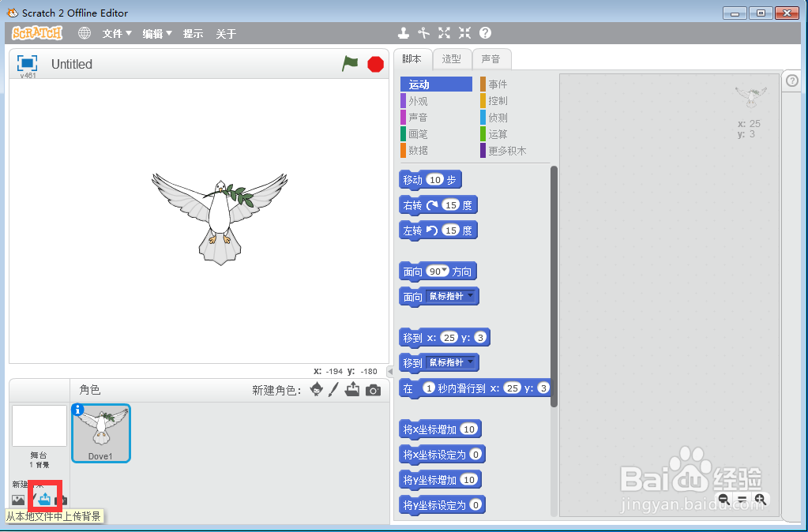This screenshot has width=808, height=532.
Task: Reset scripts area zoom
Action: pos(742,499)
